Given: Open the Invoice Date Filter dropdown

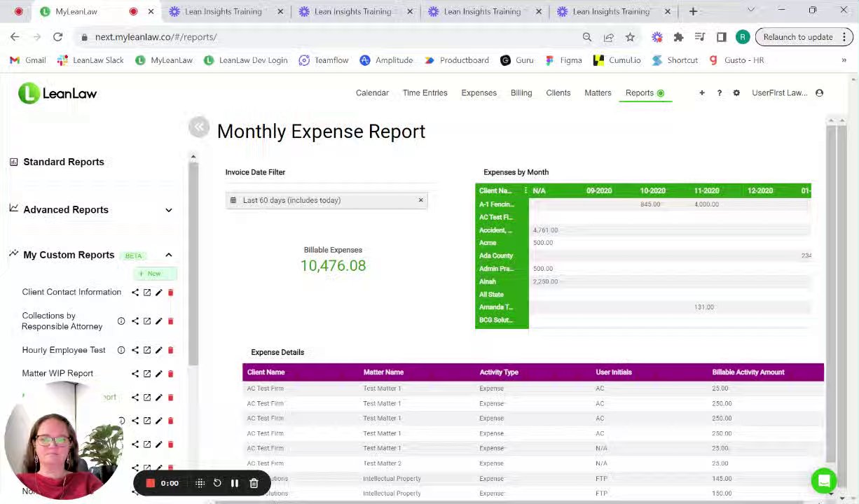Looking at the screenshot, I should coord(327,200).
